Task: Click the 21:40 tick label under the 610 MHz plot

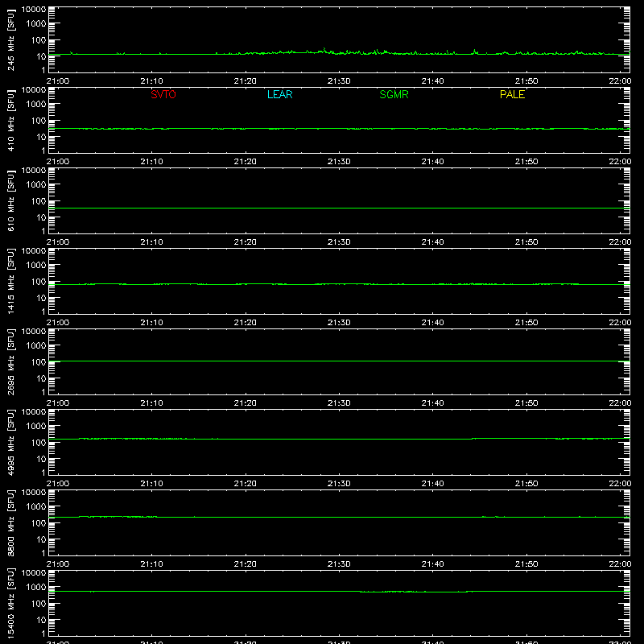Action: coord(432,242)
